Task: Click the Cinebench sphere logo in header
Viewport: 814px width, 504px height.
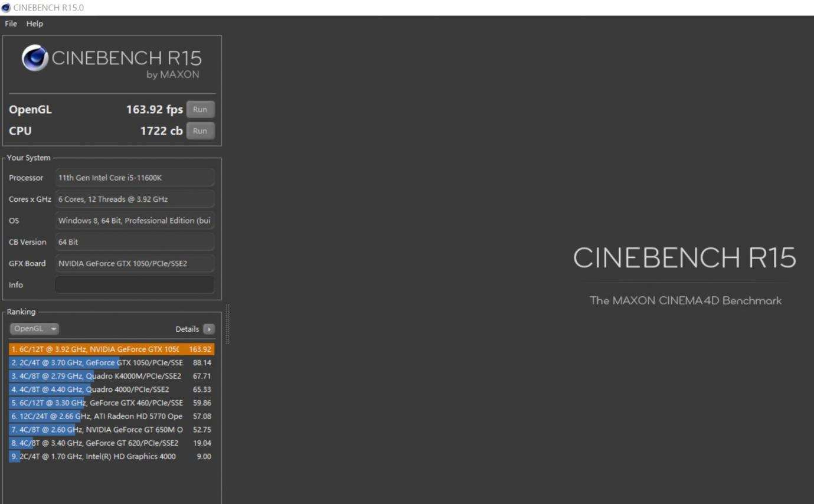Action: tap(35, 58)
